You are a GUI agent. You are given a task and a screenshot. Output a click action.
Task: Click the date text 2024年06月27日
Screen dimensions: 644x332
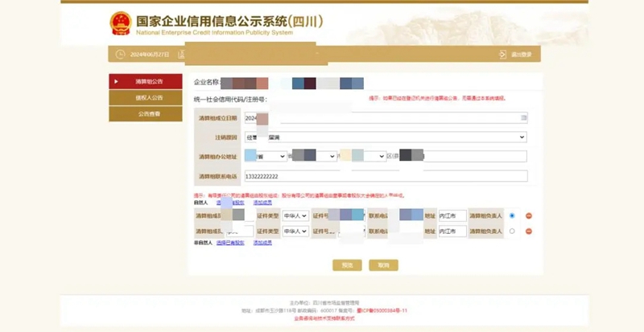(x=150, y=55)
